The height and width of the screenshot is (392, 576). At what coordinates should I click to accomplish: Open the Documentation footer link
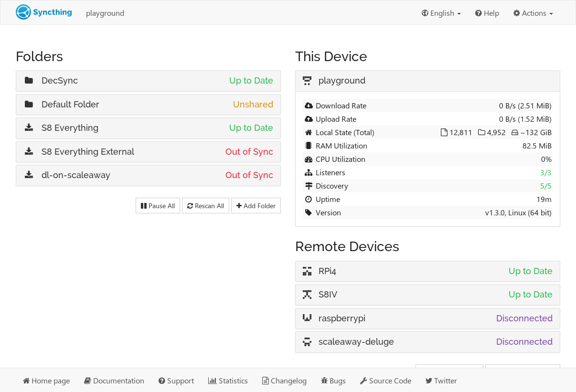click(114, 381)
